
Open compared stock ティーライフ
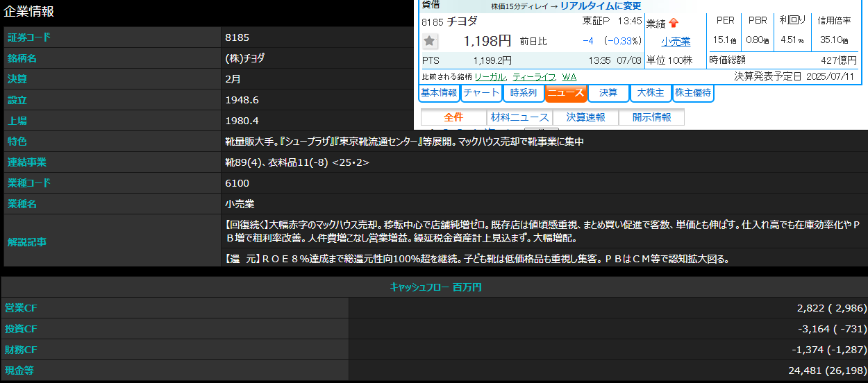[534, 76]
